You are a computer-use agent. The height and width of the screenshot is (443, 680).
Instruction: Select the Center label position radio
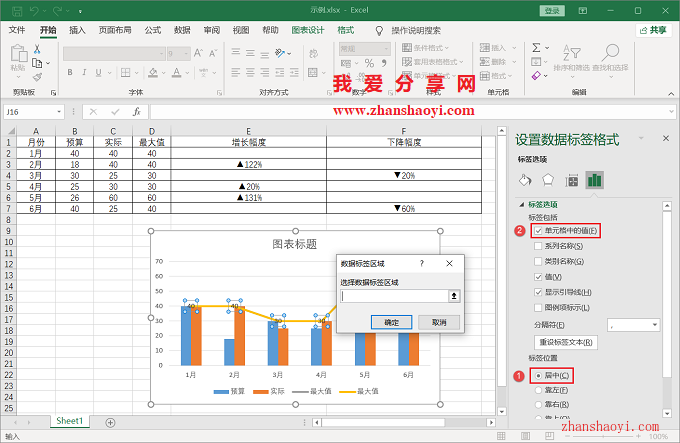(x=538, y=375)
